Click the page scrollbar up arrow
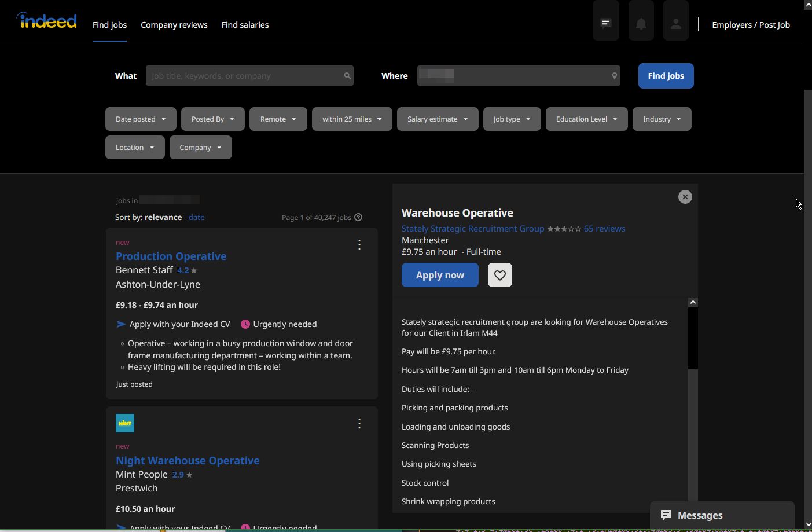812x532 pixels. tap(808, 5)
